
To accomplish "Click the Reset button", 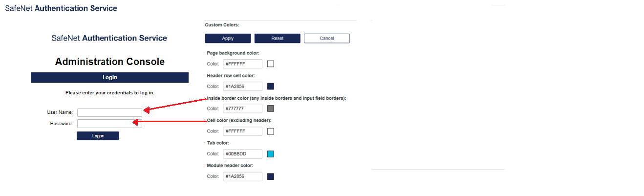I will (278, 39).
